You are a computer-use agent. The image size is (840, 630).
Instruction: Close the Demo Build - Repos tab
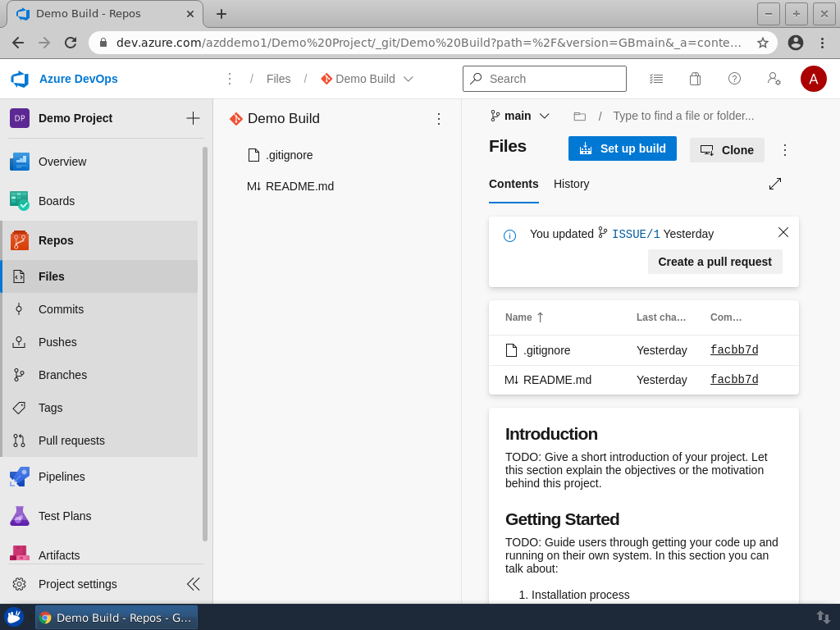[x=190, y=14]
